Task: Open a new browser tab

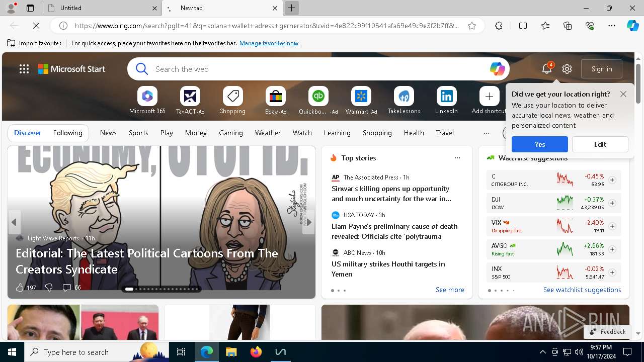Action: tap(291, 8)
